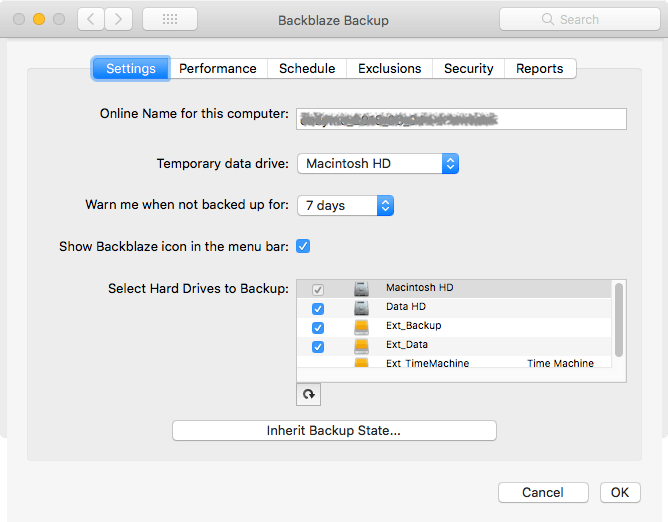Click the Time Machine note text

560,363
